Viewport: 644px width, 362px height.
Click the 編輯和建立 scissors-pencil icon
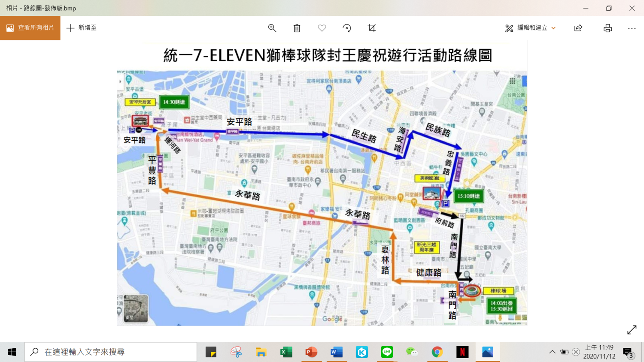(509, 28)
